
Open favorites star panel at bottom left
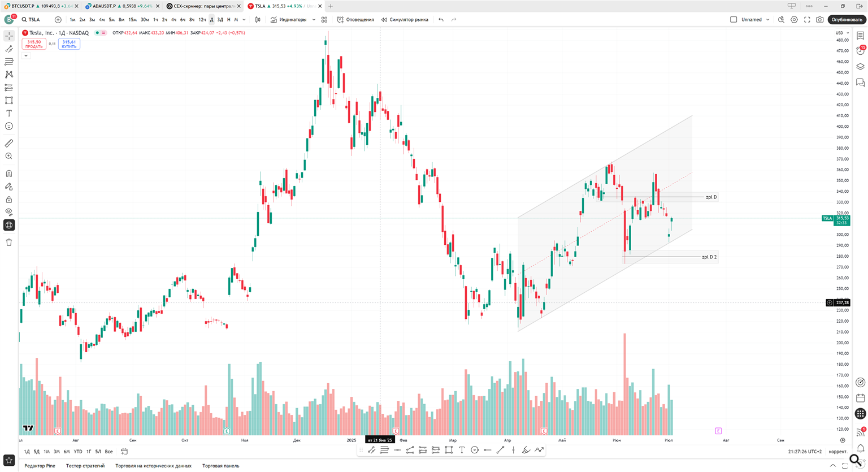pyautogui.click(x=8, y=461)
